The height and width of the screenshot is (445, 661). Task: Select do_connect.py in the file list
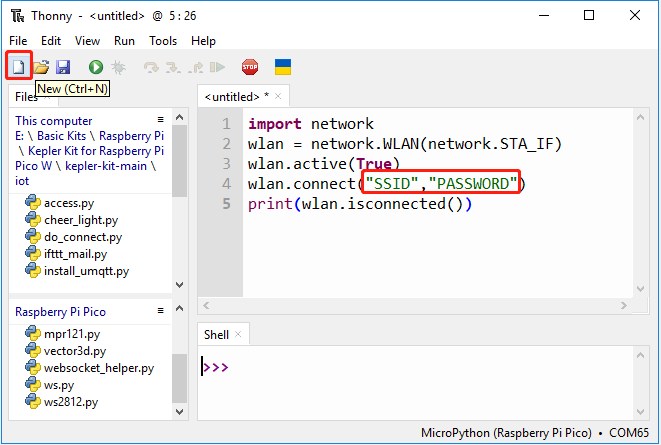83,237
